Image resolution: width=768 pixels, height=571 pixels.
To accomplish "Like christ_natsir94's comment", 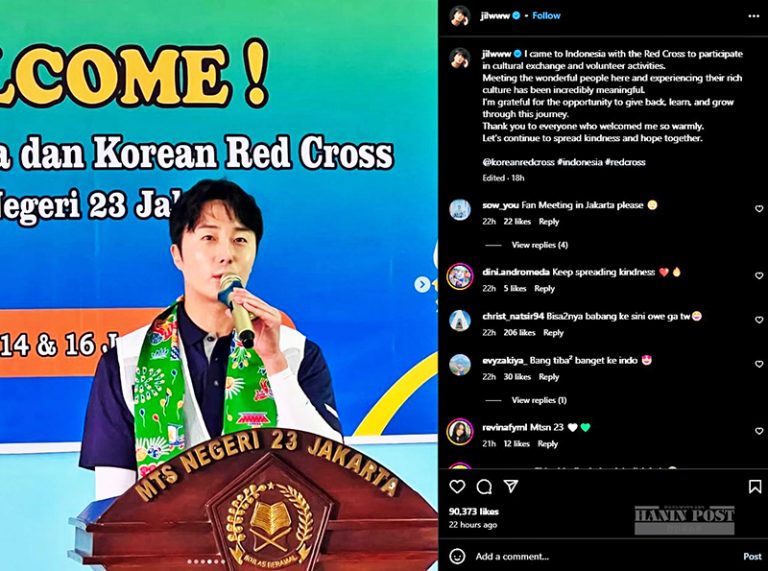I will (x=759, y=320).
